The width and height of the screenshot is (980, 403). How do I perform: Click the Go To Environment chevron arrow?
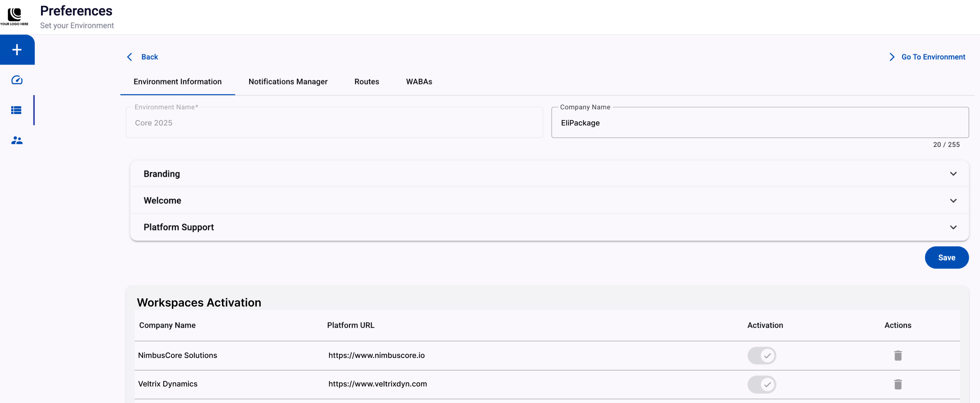click(x=892, y=57)
